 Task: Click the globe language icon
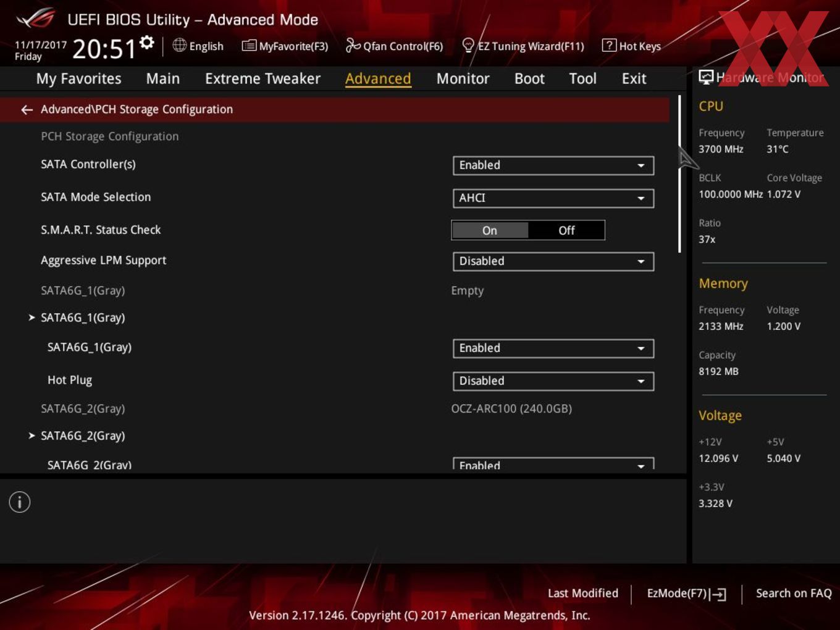[x=179, y=45]
